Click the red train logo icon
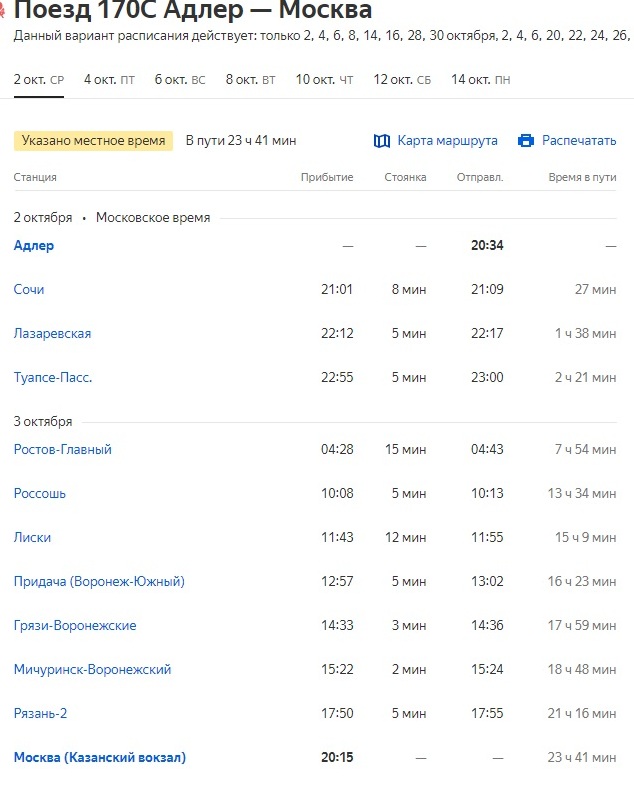Screen dimensions: 634x793 tap(3, 11)
